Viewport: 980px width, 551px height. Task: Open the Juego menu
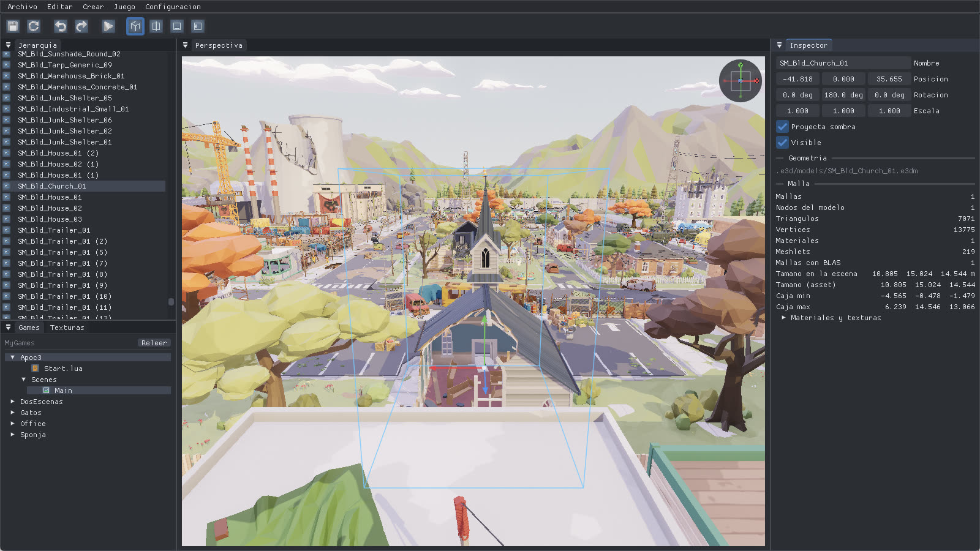(124, 7)
